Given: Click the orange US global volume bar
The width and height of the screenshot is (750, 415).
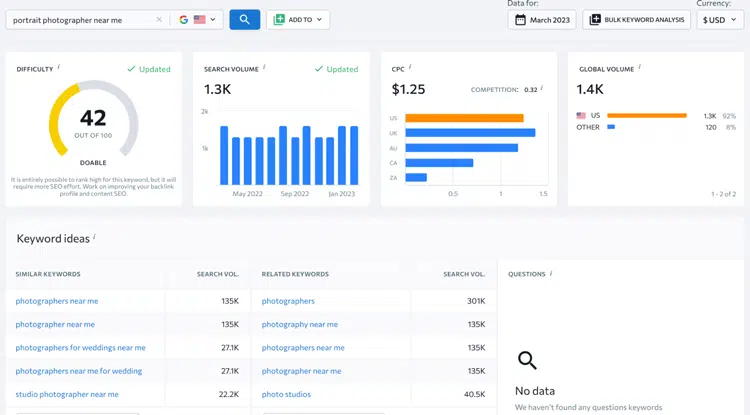Looking at the screenshot, I should click(x=647, y=116).
